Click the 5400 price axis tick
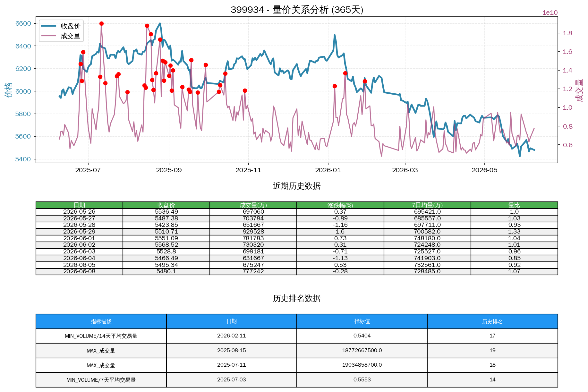This screenshot has height=392, width=588. (x=23, y=159)
